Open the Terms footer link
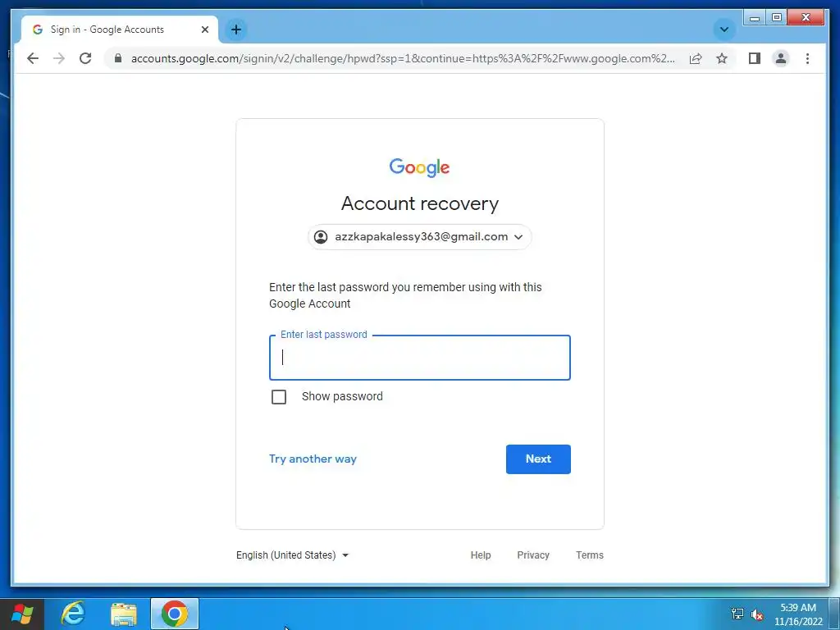 point(590,555)
